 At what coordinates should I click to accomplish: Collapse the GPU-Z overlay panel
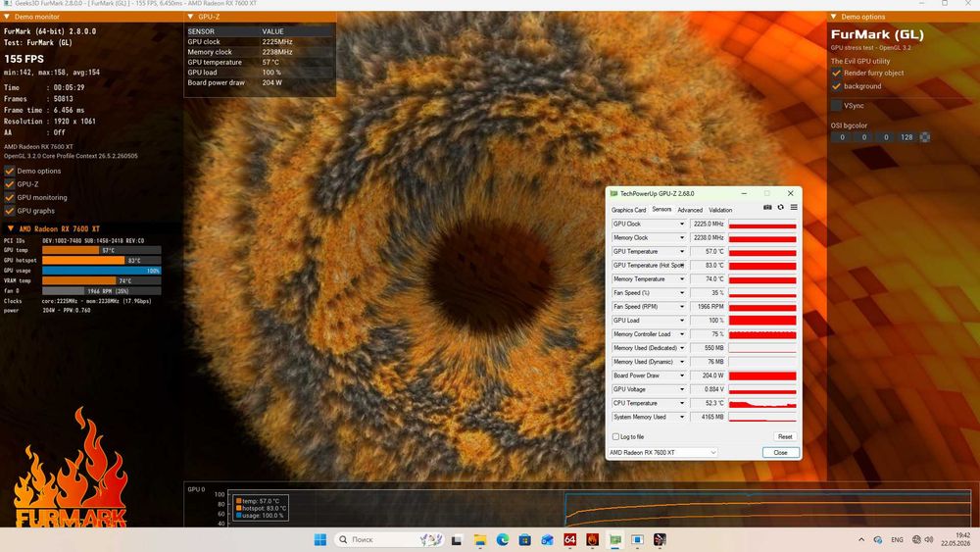[191, 17]
